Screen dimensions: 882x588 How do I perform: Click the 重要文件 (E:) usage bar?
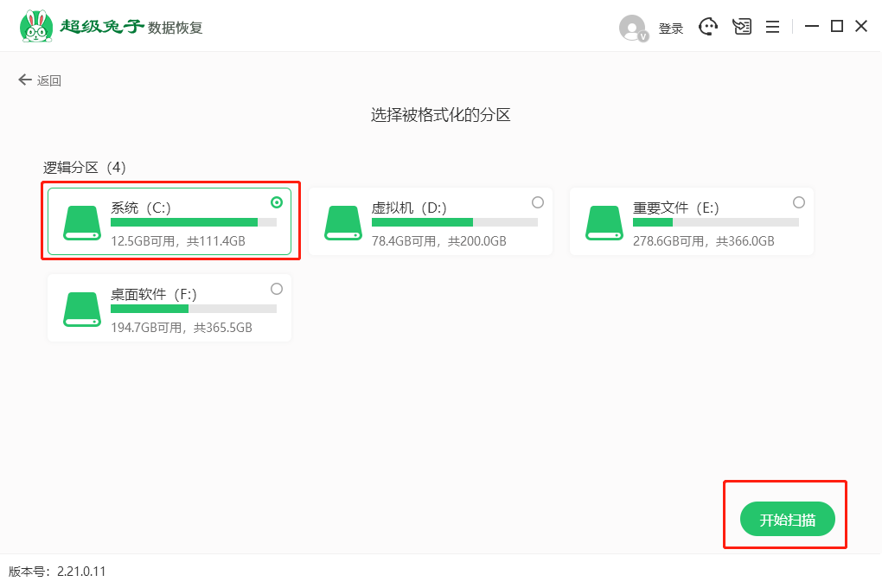pos(715,222)
